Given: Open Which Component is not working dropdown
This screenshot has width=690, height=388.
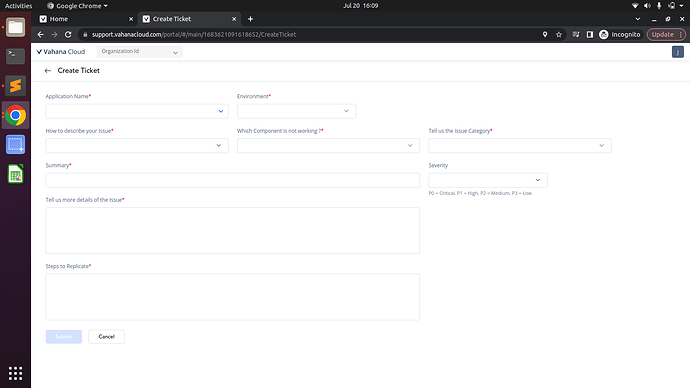Looking at the screenshot, I should click(x=328, y=146).
